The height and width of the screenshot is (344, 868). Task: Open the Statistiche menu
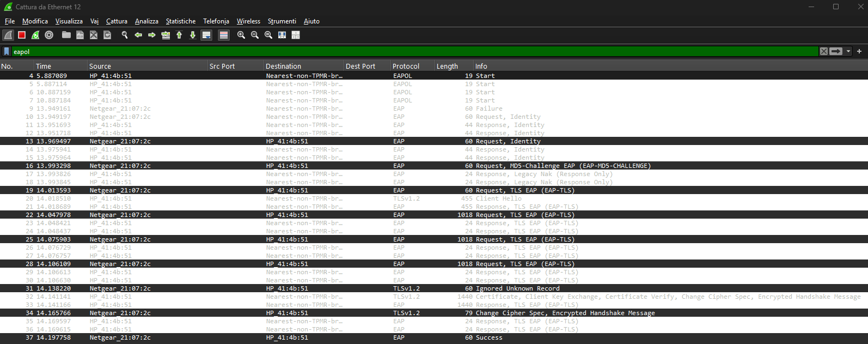click(180, 21)
